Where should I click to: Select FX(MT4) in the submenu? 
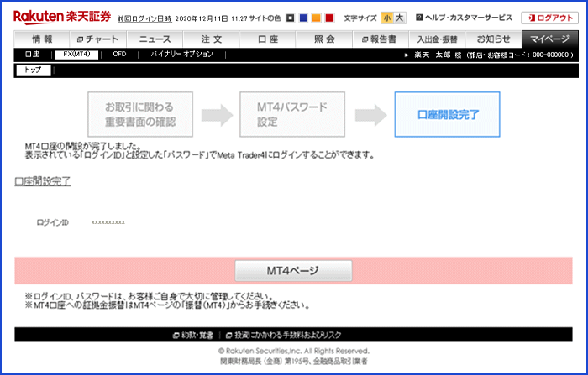click(x=76, y=55)
